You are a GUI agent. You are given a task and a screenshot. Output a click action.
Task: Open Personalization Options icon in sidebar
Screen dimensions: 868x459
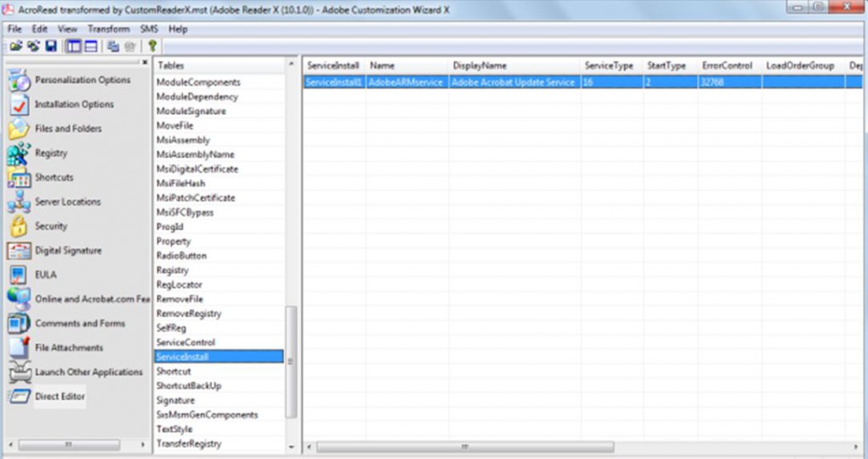pos(19,80)
